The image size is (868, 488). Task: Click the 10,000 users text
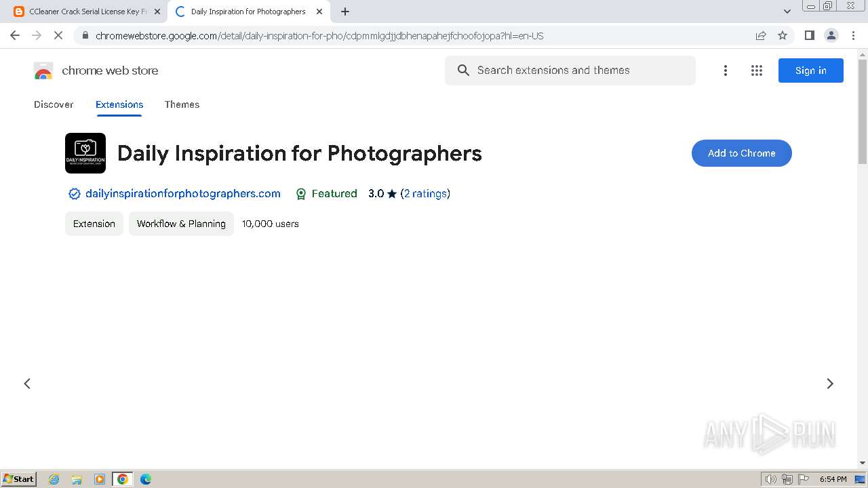pos(271,224)
